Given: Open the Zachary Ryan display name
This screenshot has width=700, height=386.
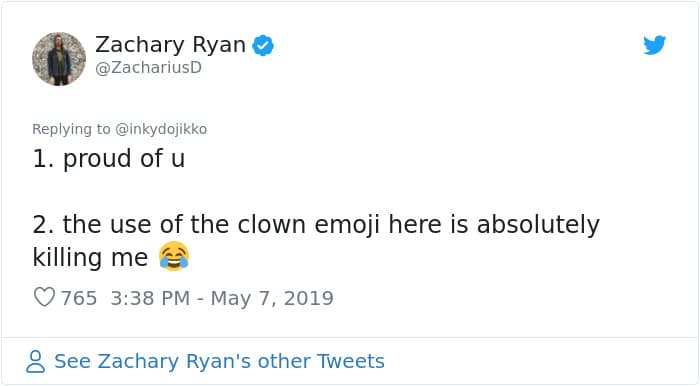Looking at the screenshot, I should click(x=170, y=45).
